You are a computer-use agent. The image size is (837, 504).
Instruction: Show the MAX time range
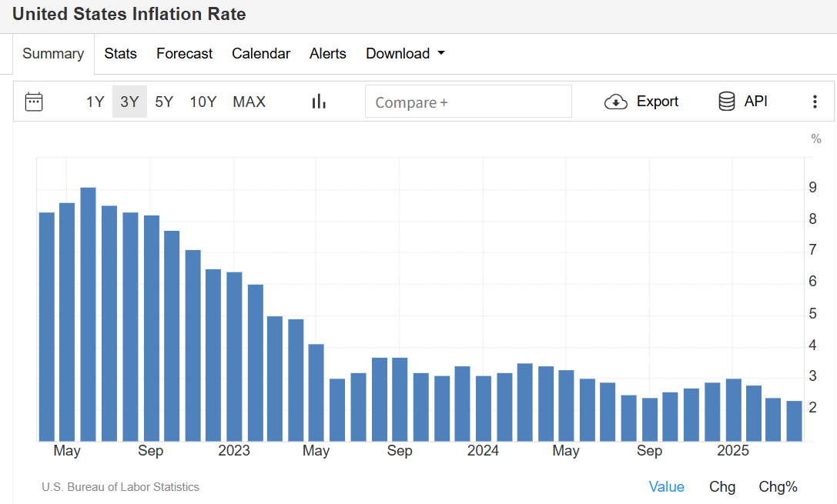click(x=249, y=102)
